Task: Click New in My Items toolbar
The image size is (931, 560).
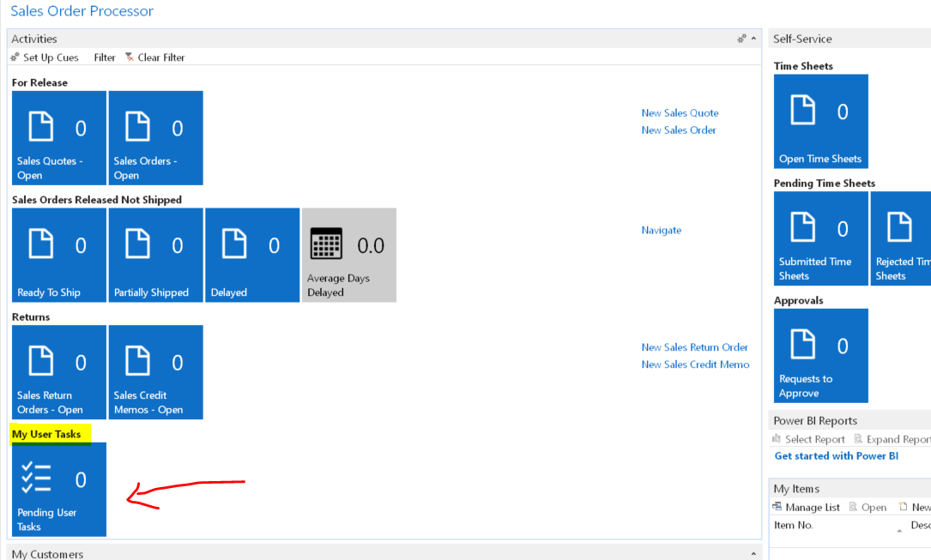Action: tap(915, 507)
